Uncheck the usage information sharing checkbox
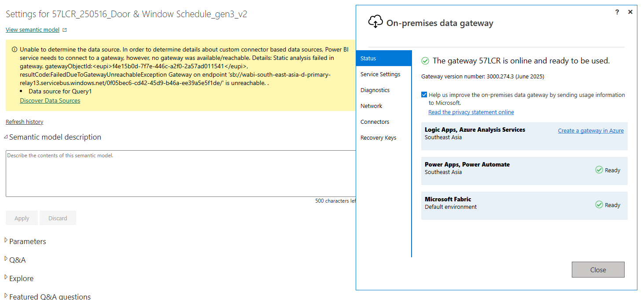Image resolution: width=644 pixels, height=300 pixels. pos(424,95)
